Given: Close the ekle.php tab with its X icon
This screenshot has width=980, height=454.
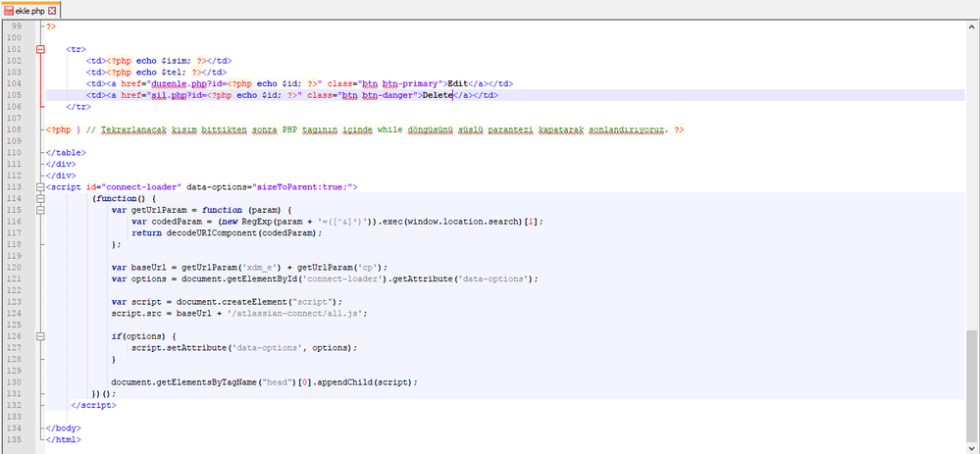Looking at the screenshot, I should [52, 11].
